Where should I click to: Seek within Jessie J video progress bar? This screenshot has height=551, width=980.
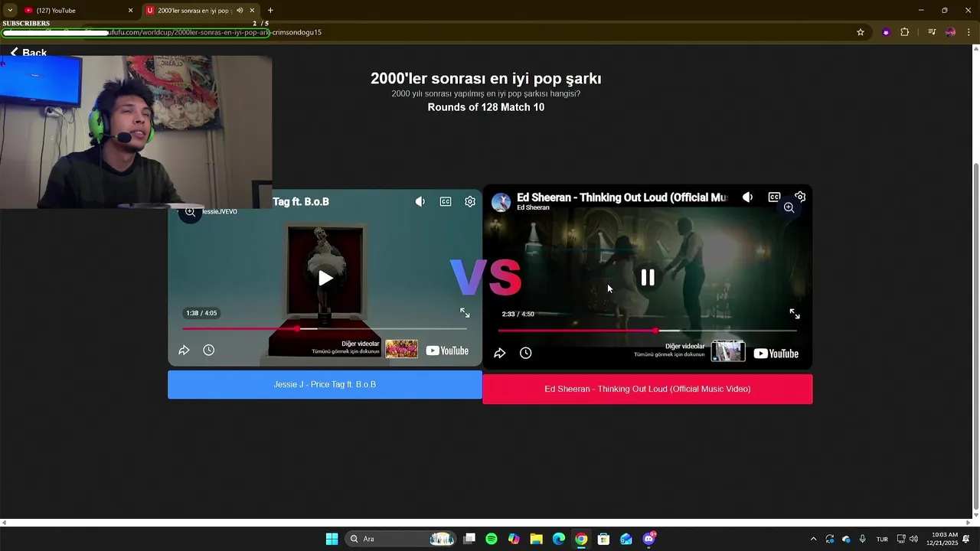pyautogui.click(x=325, y=329)
